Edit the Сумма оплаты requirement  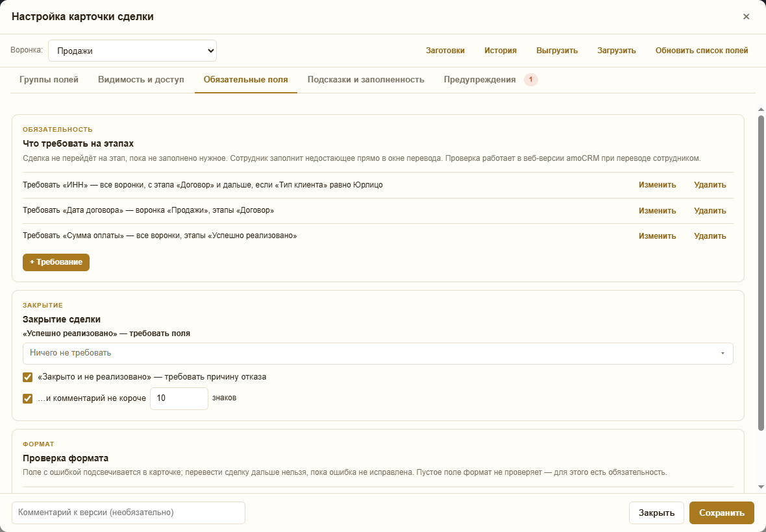tap(657, 236)
